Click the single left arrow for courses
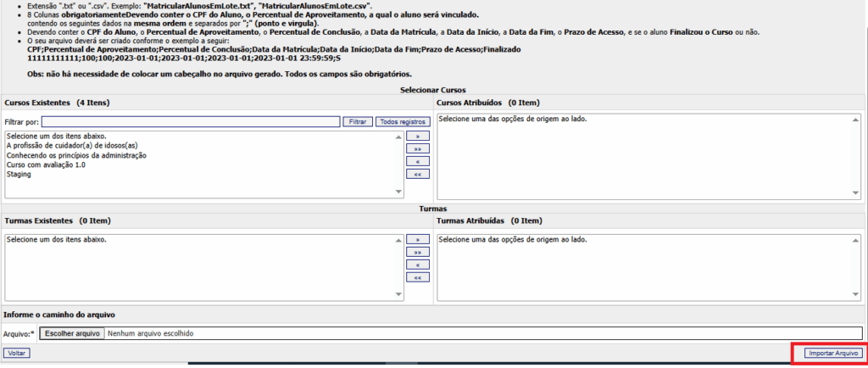The image size is (868, 368). [418, 161]
